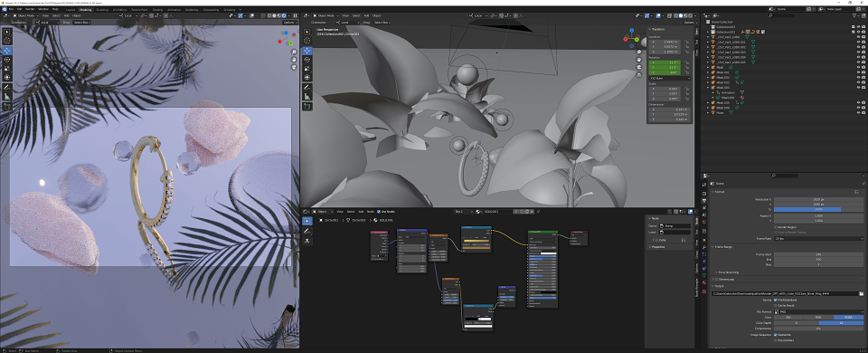Open the Modifiers wrench properties tab

pyautogui.click(x=704, y=247)
